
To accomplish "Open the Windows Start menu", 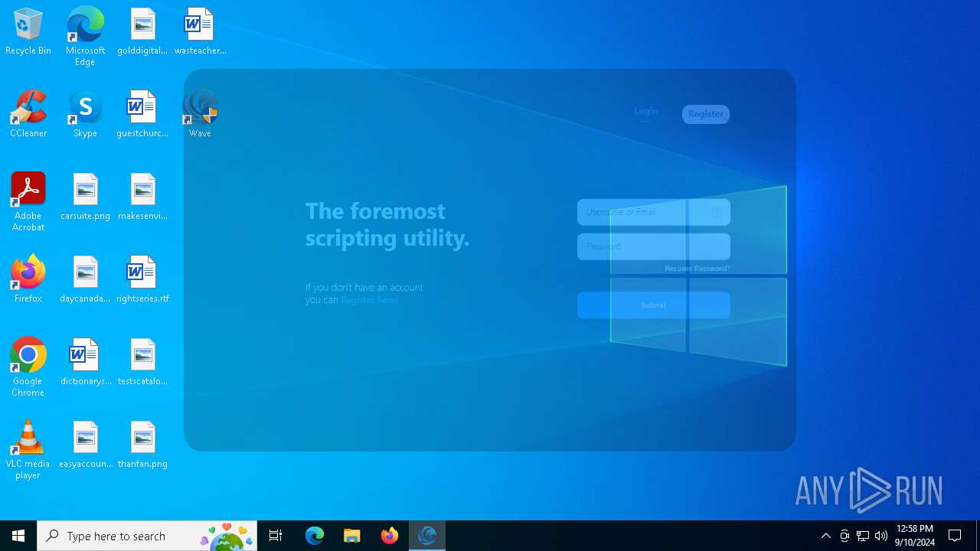I will pyautogui.click(x=18, y=536).
